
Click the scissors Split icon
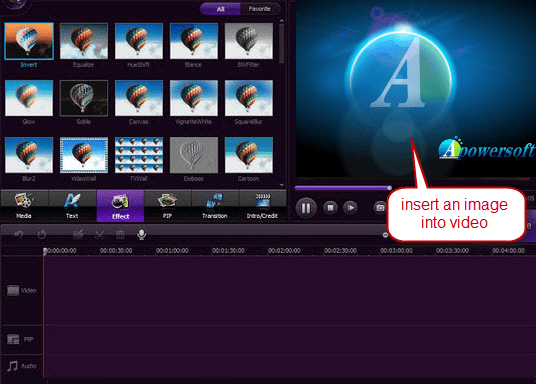coord(99,235)
